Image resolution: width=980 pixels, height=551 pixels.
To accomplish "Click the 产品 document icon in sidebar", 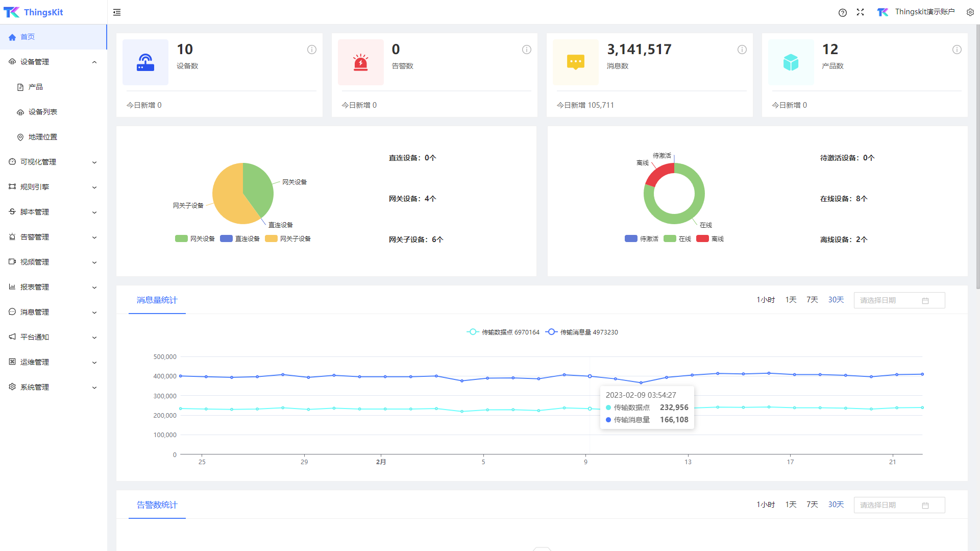I will point(20,87).
